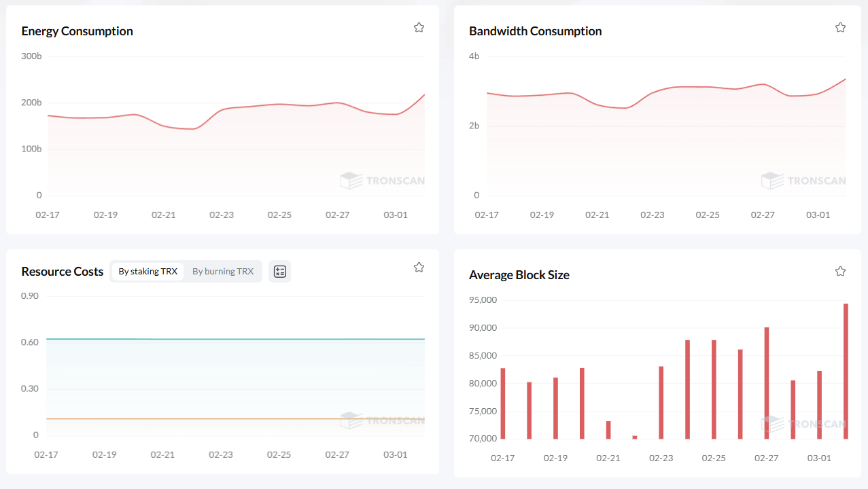Screen dimensions: 868x489
Task: Click TRONSCAN logo in Bandwidth Consumption chart
Action: click(x=803, y=181)
